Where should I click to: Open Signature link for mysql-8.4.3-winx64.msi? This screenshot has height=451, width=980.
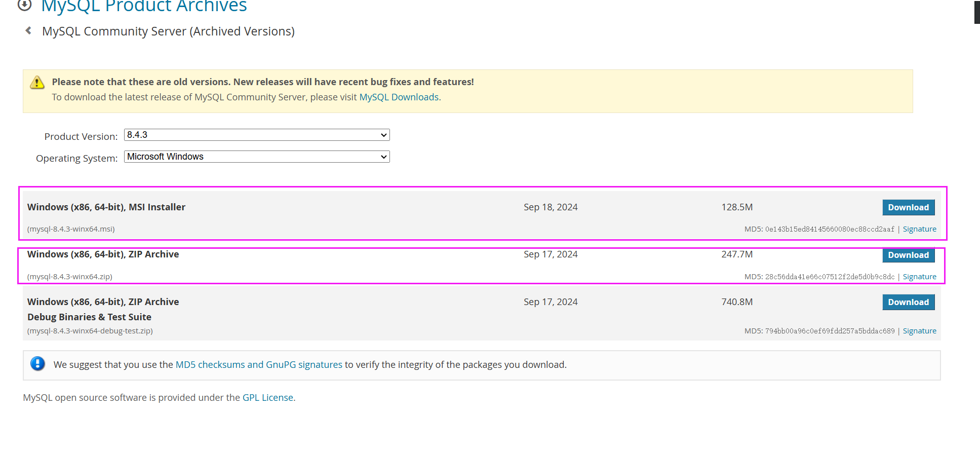point(919,229)
